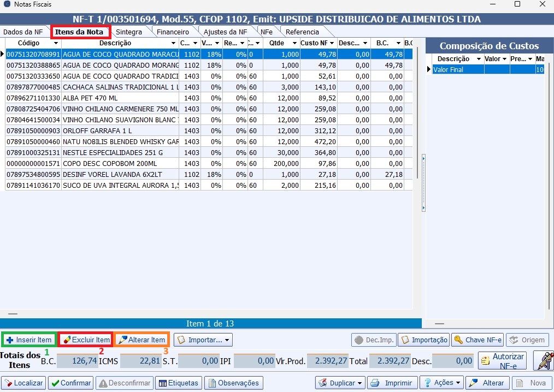Click the key icon on Chave NF-e
This screenshot has width=554, height=392.
[458, 340]
